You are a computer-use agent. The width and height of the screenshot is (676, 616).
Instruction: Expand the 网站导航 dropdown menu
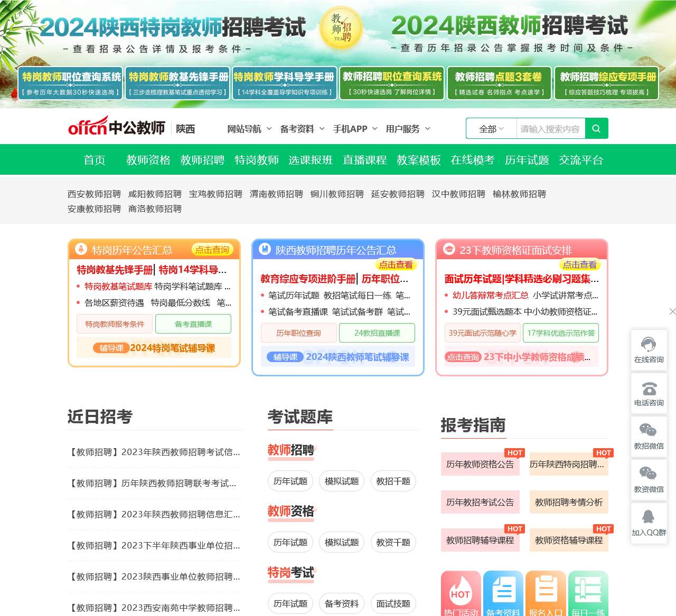[x=249, y=129]
